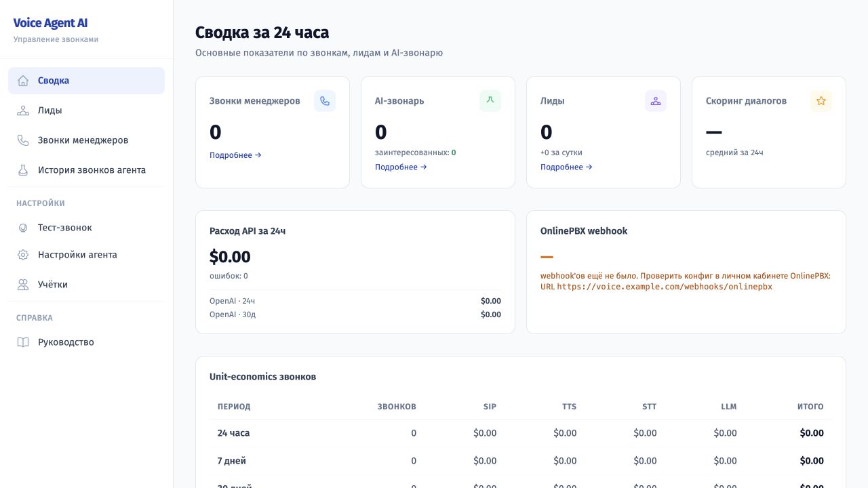
Task: Click the home icon beside Сводка
Action: coord(23,81)
